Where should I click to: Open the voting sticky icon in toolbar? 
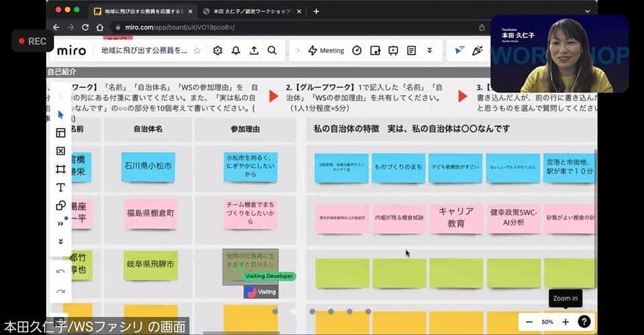point(375,50)
